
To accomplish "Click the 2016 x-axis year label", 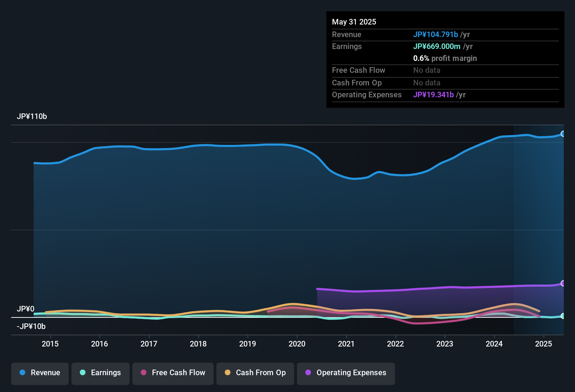I will pyautogui.click(x=99, y=344).
